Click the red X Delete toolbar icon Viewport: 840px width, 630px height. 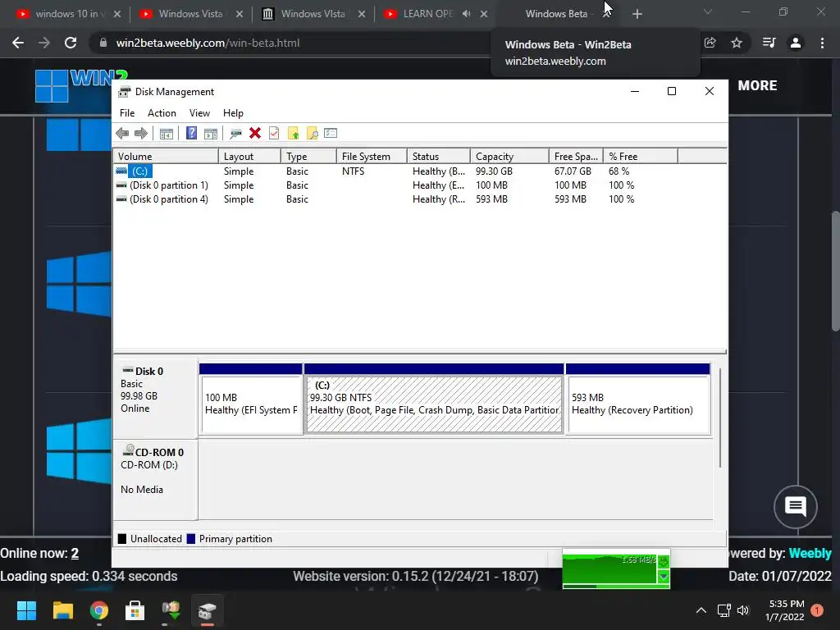click(255, 134)
